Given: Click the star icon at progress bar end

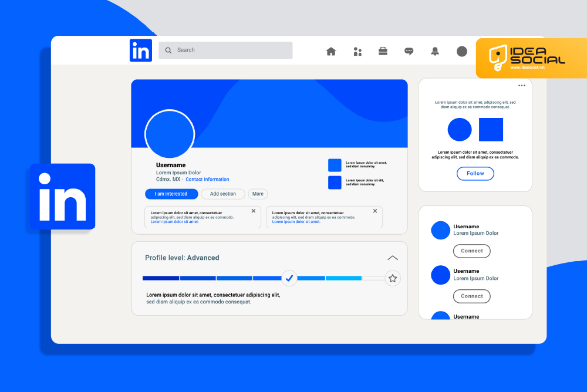Looking at the screenshot, I should (x=393, y=278).
